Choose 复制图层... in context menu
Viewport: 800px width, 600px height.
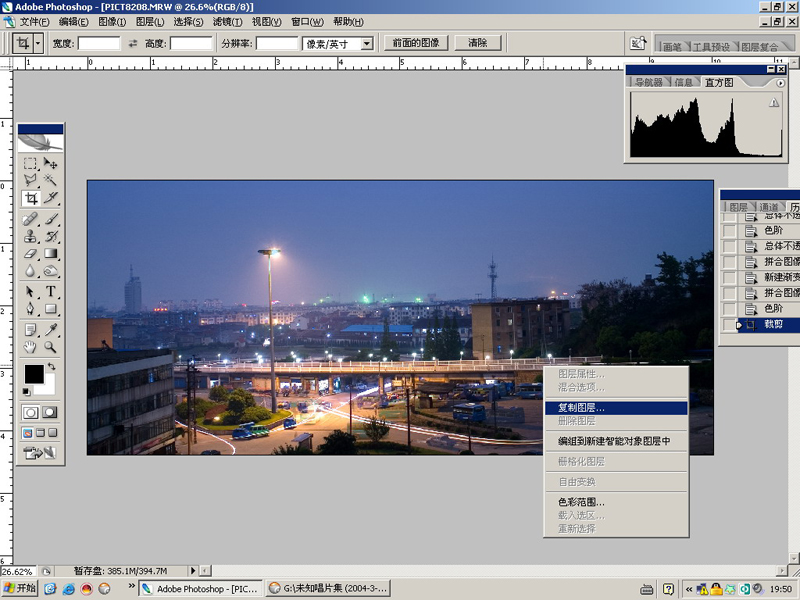616,408
